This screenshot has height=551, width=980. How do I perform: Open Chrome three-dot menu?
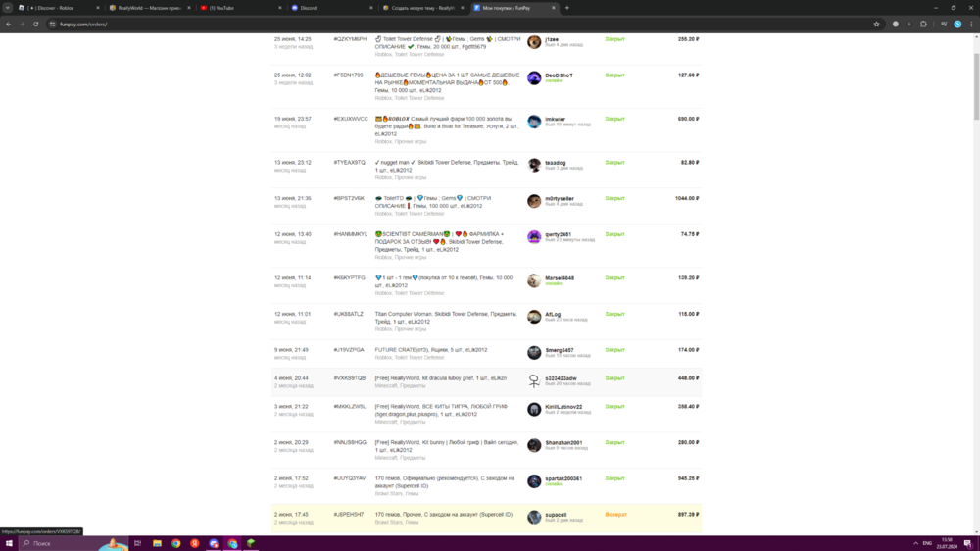point(971,25)
